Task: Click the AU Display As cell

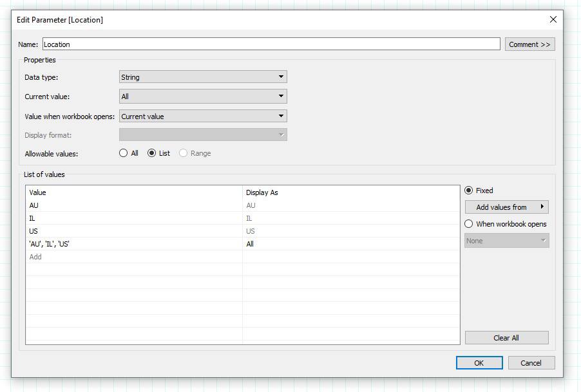Action: coord(351,205)
